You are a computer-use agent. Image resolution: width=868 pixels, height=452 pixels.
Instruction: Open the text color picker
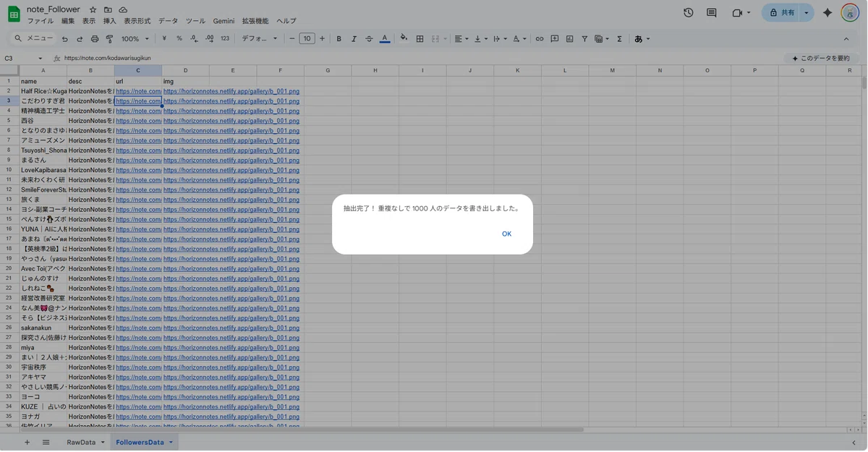pos(385,39)
